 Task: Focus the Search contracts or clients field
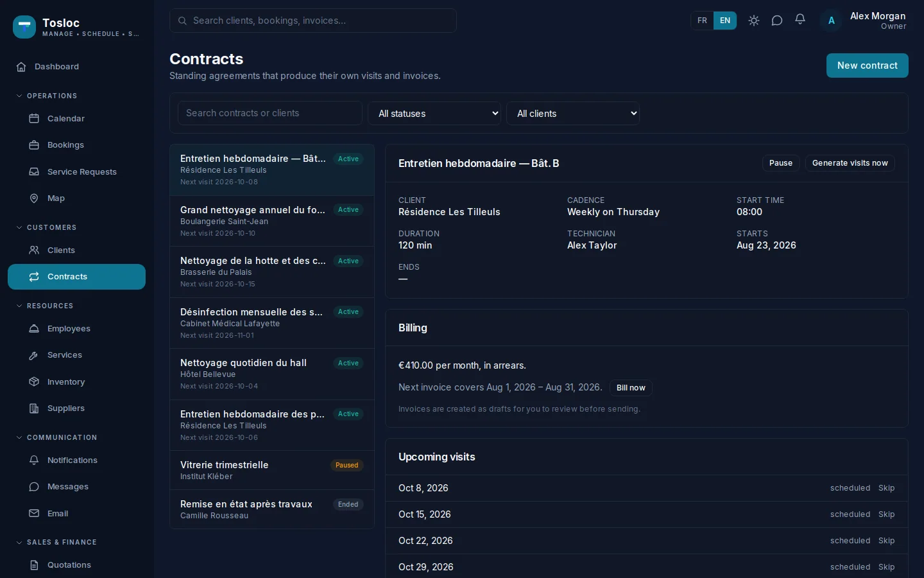270,113
